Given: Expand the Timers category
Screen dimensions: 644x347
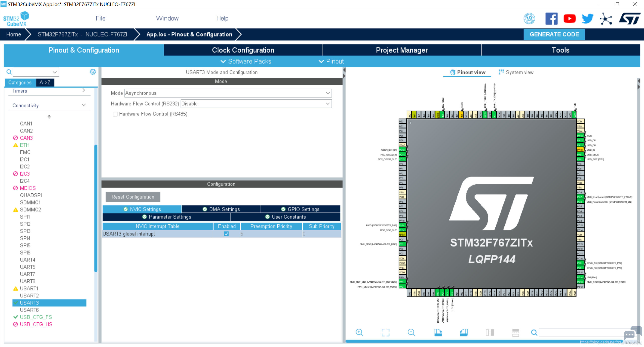Looking at the screenshot, I should pyautogui.click(x=84, y=90).
